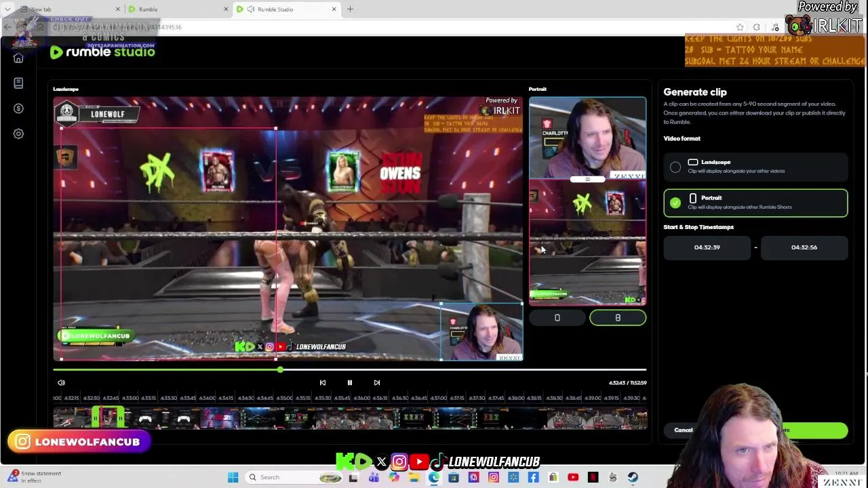
Task: Click the Generate clip heading
Action: click(x=695, y=92)
